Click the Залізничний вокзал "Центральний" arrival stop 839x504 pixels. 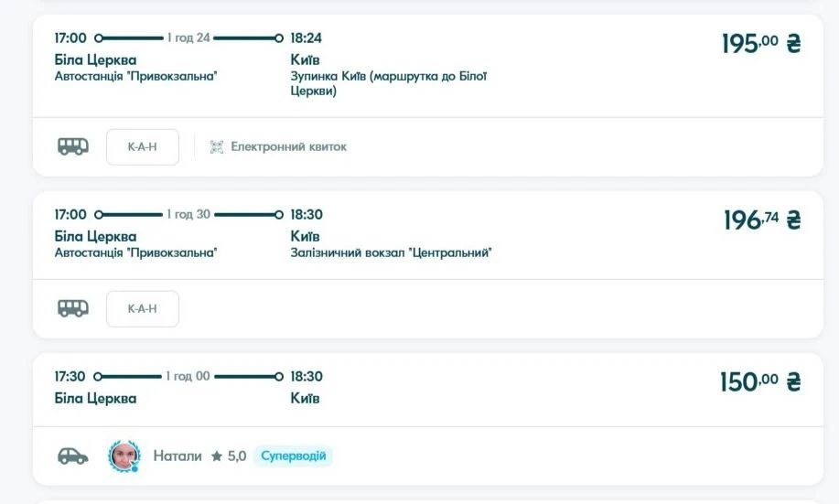[x=392, y=252]
